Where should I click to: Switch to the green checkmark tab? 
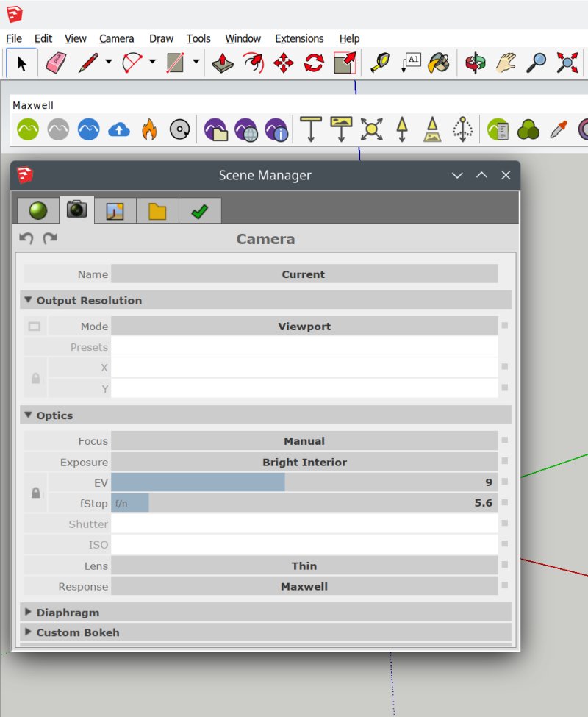click(200, 211)
